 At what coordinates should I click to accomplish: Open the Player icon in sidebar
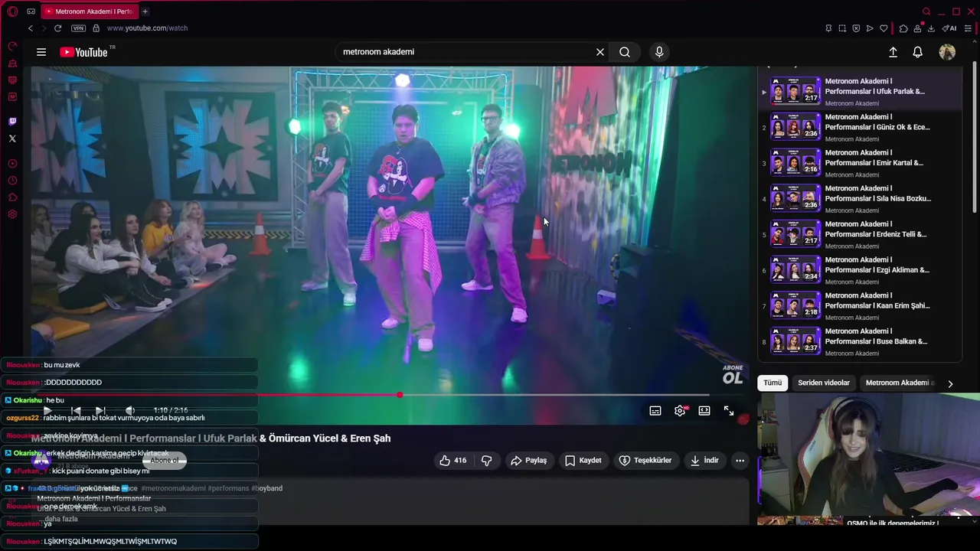click(x=12, y=164)
